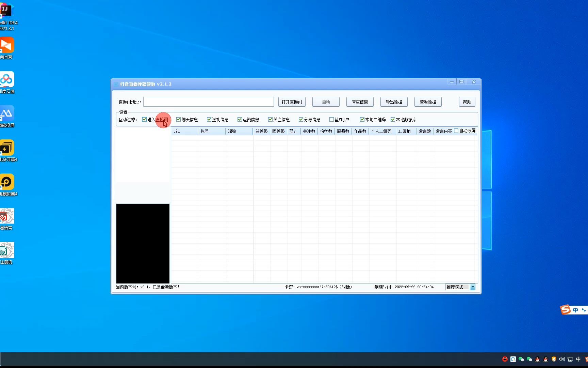Image resolution: width=588 pixels, height=368 pixels.
Task: Open the network monitor tray icon
Action: (570, 359)
